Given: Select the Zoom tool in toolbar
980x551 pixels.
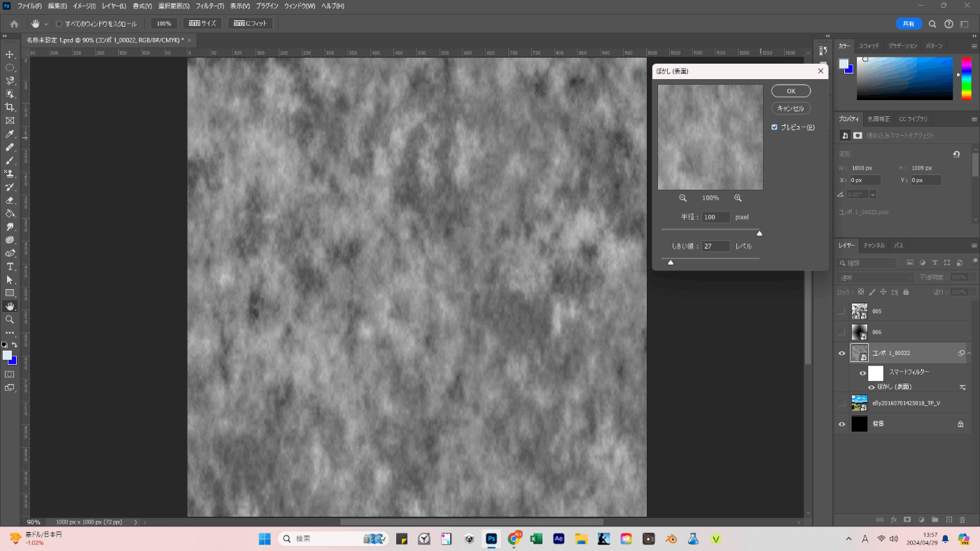Looking at the screenshot, I should coord(10,319).
